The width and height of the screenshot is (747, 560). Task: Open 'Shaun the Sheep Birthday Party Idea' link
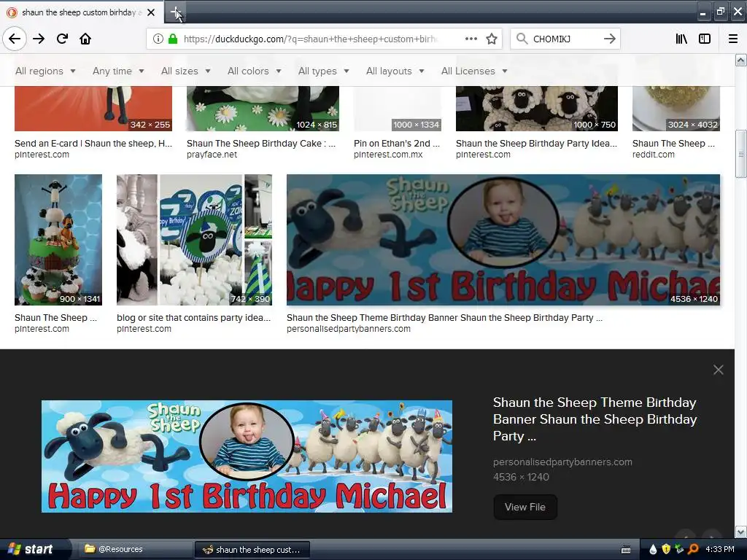coord(536,144)
